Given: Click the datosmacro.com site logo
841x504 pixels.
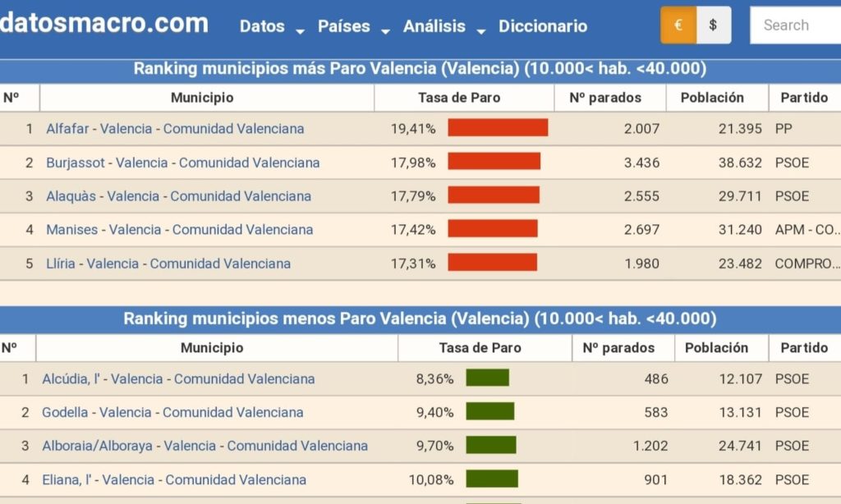Looking at the screenshot, I should point(103,23).
